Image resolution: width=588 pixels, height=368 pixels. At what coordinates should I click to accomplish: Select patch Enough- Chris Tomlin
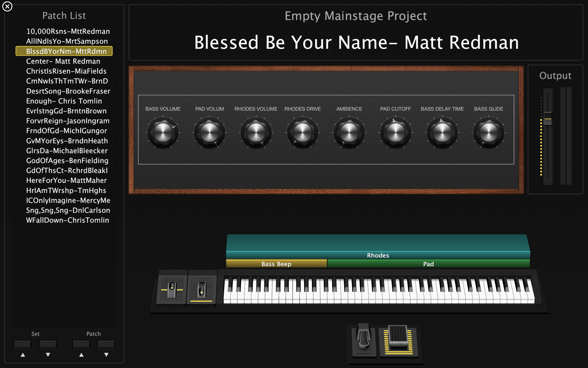[x=64, y=101]
